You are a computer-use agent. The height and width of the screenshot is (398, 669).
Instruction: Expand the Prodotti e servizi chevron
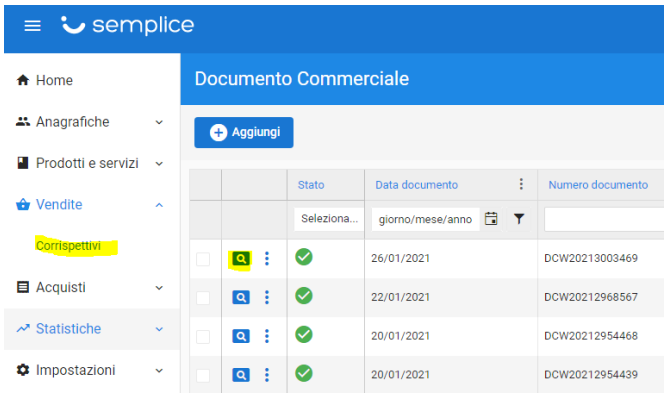pos(159,164)
